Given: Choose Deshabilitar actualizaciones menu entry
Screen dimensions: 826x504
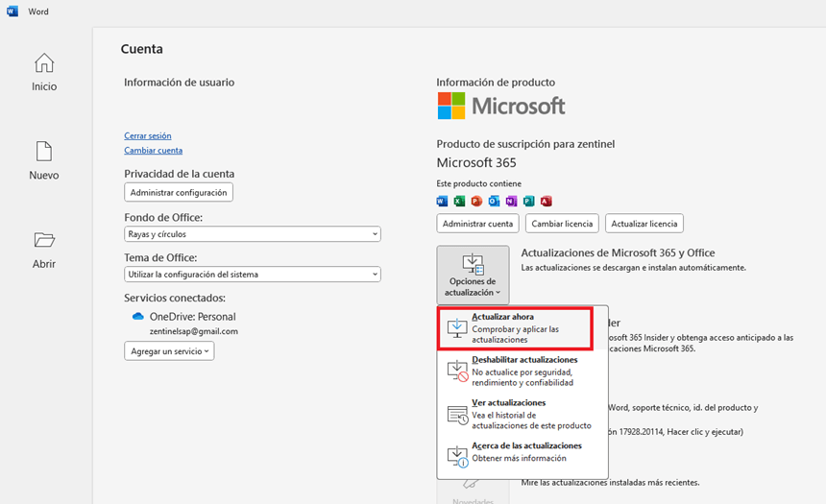Looking at the screenshot, I should (522, 371).
